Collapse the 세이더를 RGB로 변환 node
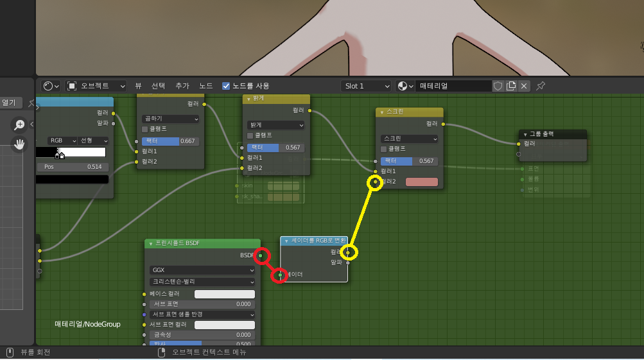 pyautogui.click(x=286, y=241)
